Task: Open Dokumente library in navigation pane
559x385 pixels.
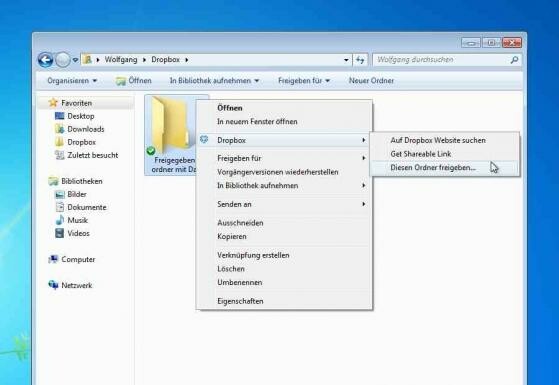Action: pyautogui.click(x=81, y=207)
